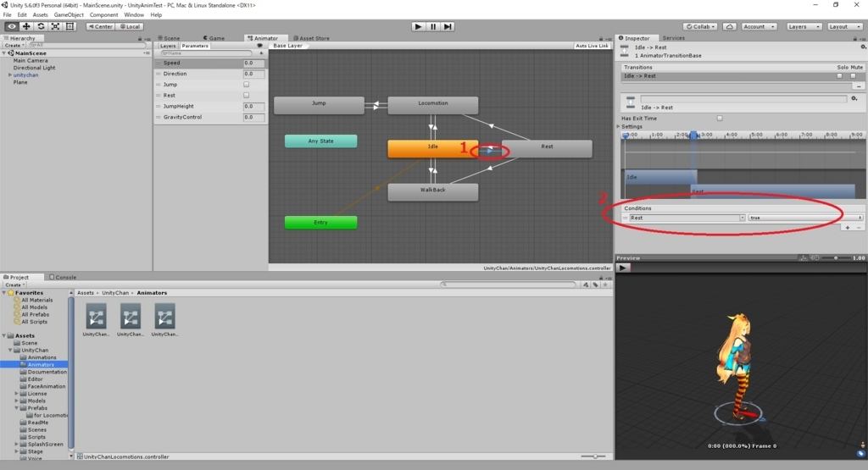
Task: Select the Hand view tool
Action: pyautogui.click(x=11, y=26)
